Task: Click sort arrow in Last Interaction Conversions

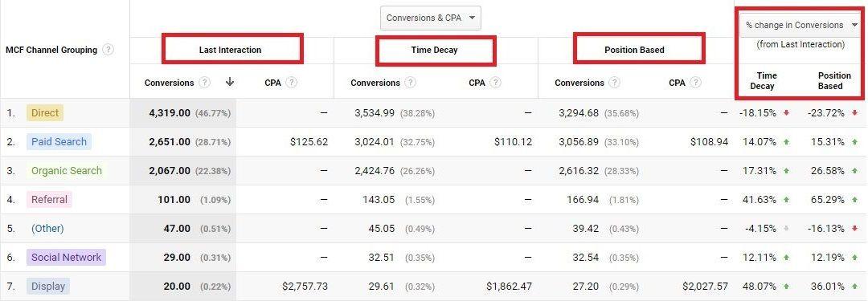Action: pyautogui.click(x=230, y=82)
